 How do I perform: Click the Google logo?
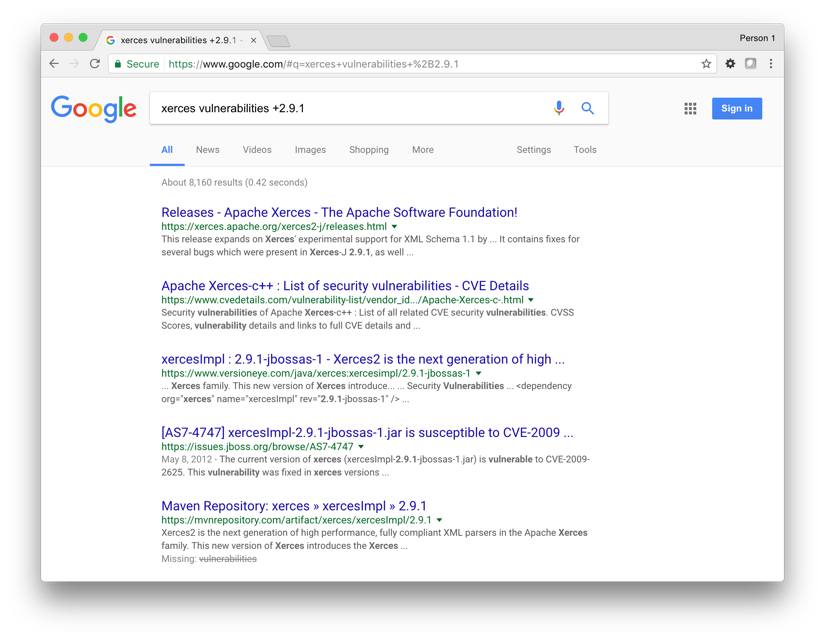pyautogui.click(x=94, y=108)
